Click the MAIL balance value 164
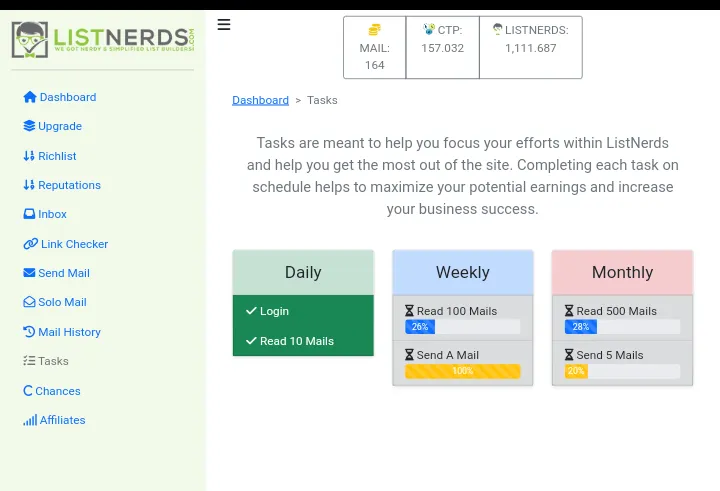 [375, 65]
